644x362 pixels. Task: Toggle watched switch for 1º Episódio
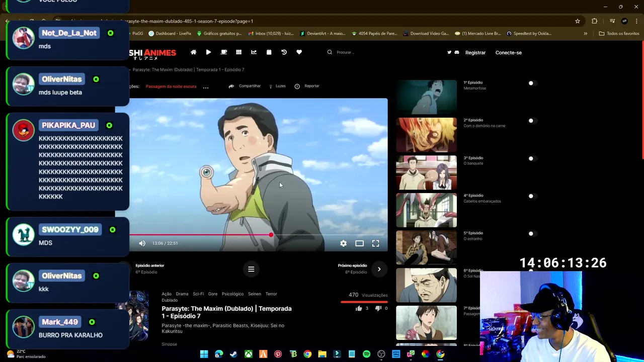tap(532, 83)
